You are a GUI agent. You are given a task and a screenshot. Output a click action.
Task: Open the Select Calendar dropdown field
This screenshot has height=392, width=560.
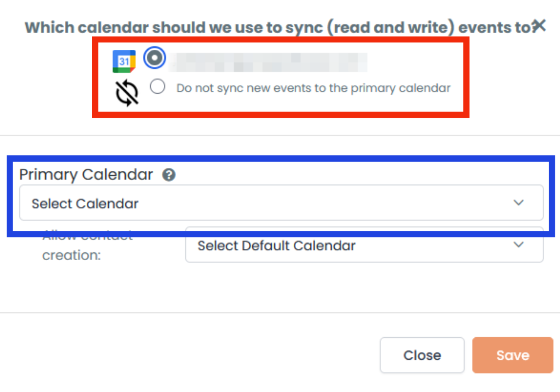[281, 203]
